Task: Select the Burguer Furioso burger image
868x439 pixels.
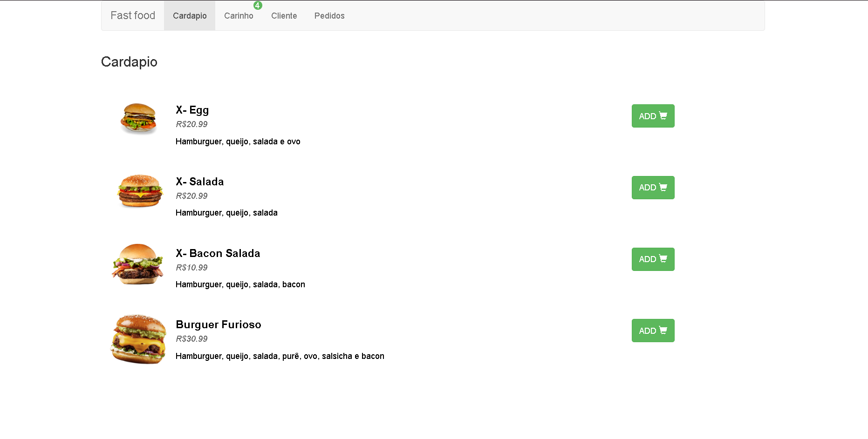Action: click(x=138, y=339)
